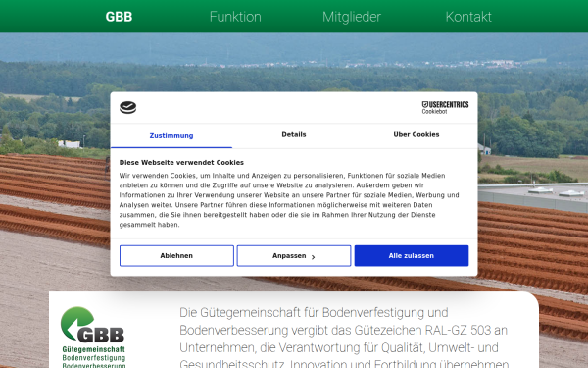Open the Anpassen cookie settings
Image resolution: width=588 pixels, height=368 pixels.
pos(294,256)
